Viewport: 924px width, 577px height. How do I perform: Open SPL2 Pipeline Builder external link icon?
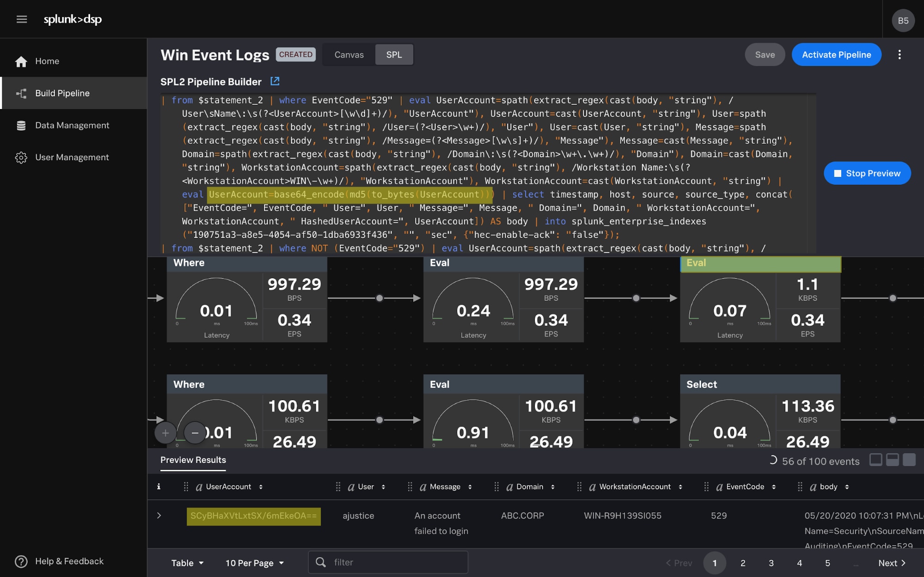pos(275,81)
